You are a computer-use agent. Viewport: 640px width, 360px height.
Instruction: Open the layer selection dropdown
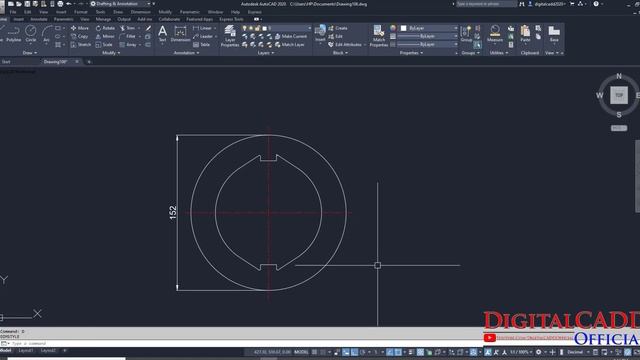click(276, 28)
